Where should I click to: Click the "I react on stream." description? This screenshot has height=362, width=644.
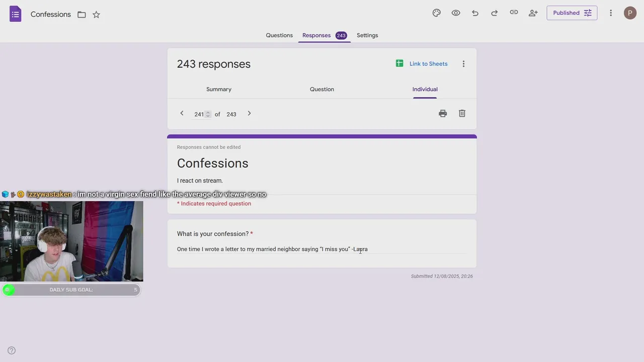click(200, 180)
